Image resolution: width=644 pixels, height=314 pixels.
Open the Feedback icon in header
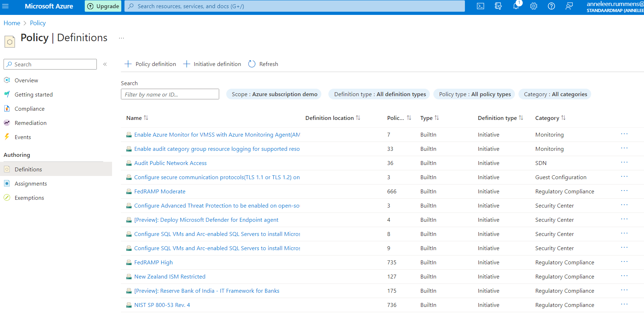[x=569, y=6]
